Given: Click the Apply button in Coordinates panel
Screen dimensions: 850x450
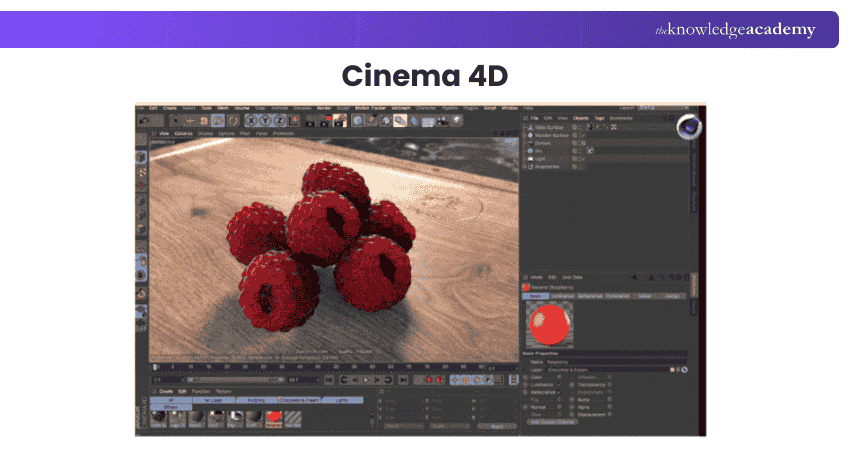Looking at the screenshot, I should pos(497,426).
